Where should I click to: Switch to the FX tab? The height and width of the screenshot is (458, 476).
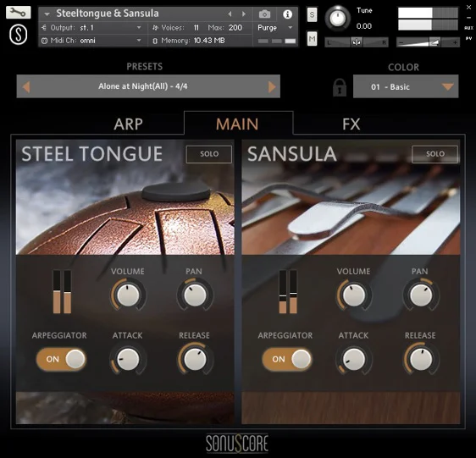[351, 124]
